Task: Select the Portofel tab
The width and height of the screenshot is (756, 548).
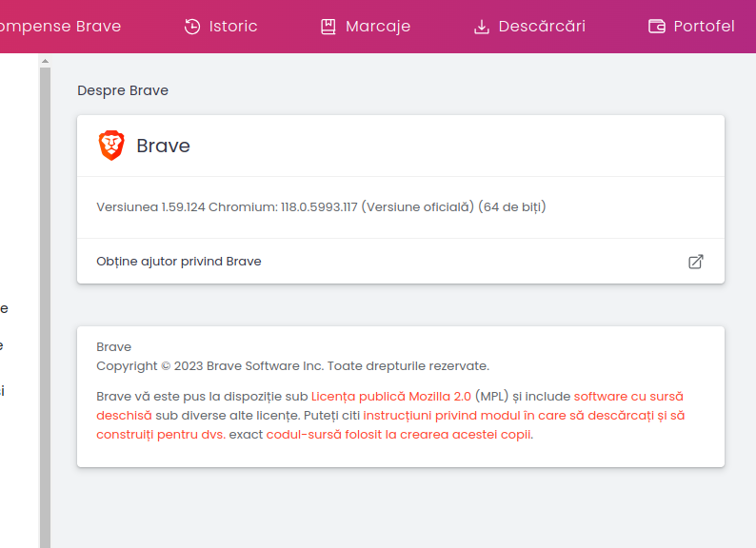Action: coord(691,26)
